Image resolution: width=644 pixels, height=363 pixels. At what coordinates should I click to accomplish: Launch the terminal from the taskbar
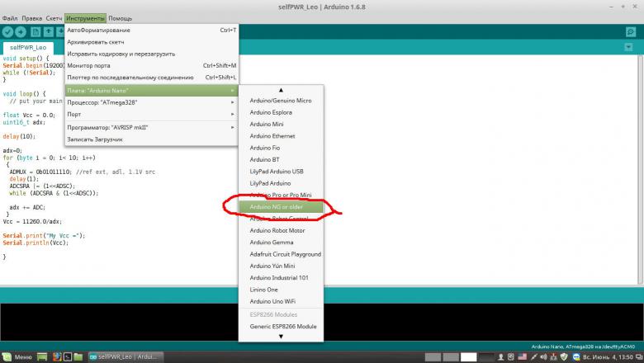coord(68,357)
